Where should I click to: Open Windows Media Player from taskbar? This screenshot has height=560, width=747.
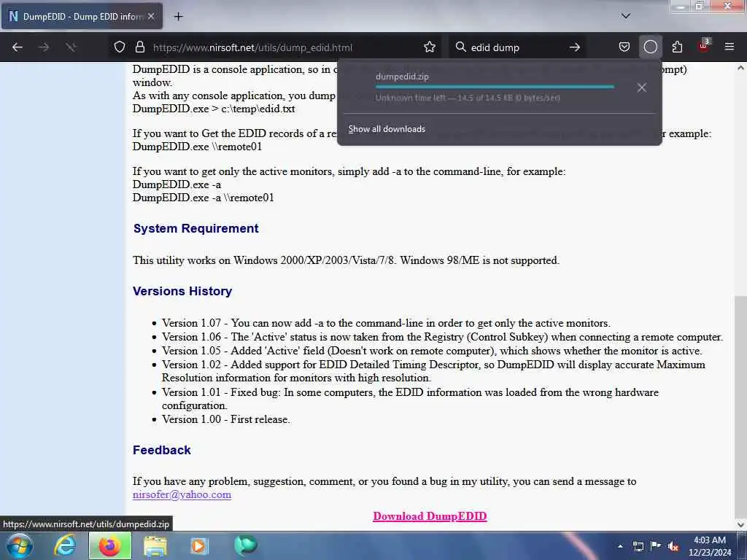(200, 545)
